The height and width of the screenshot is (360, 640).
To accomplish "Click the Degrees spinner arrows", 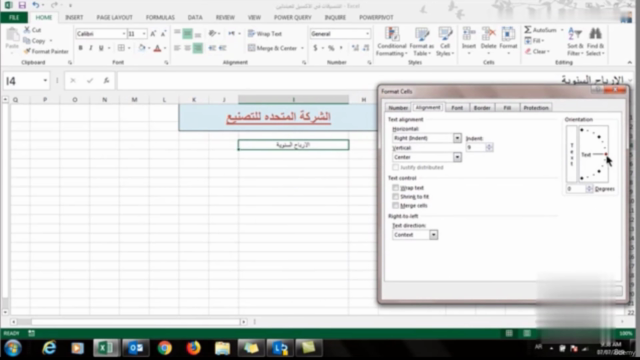I will click(589, 189).
